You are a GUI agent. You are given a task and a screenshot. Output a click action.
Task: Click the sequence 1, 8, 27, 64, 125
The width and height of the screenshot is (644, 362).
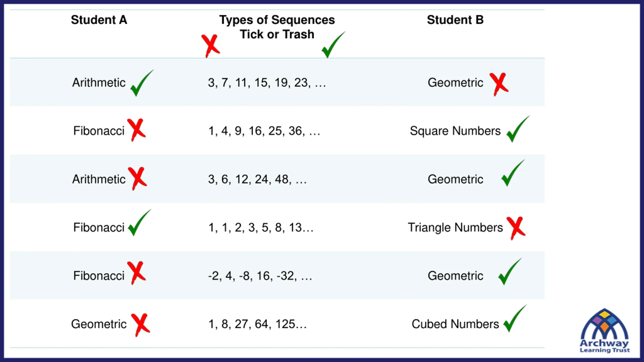[x=258, y=324]
